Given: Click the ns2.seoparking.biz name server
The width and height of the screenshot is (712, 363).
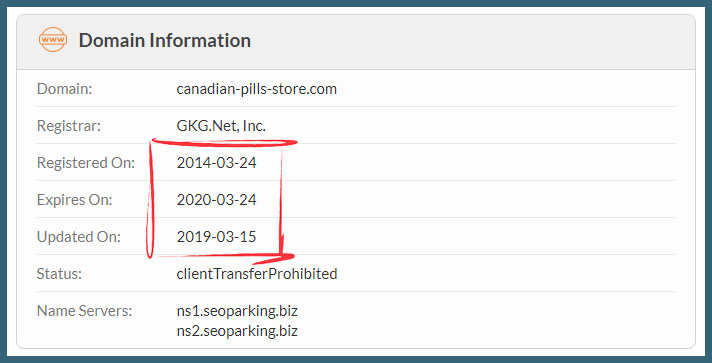Looking at the screenshot, I should point(237,330).
